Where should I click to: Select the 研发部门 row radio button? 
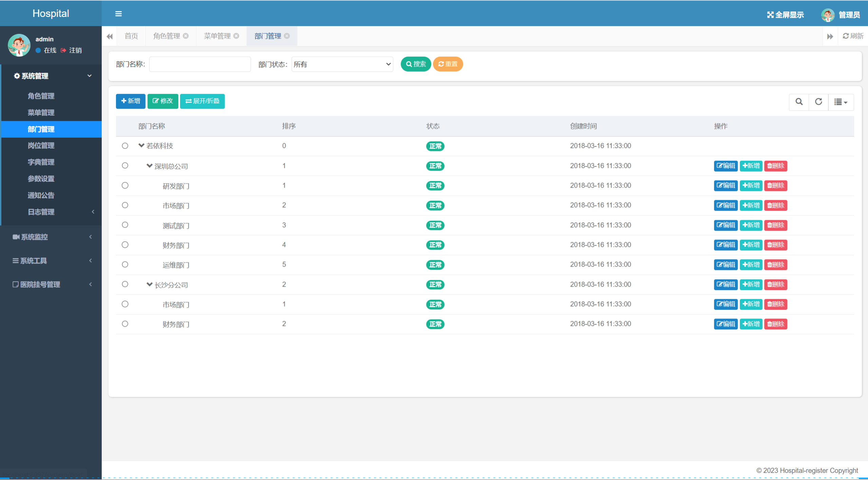tap(125, 186)
